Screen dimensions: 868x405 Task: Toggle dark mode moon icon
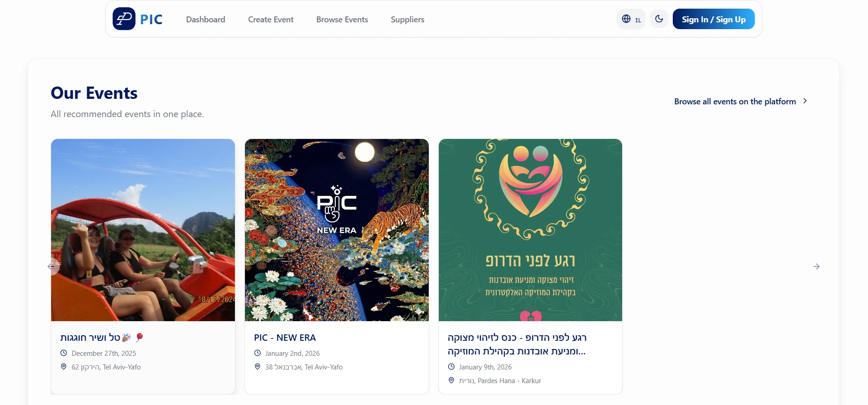point(659,19)
